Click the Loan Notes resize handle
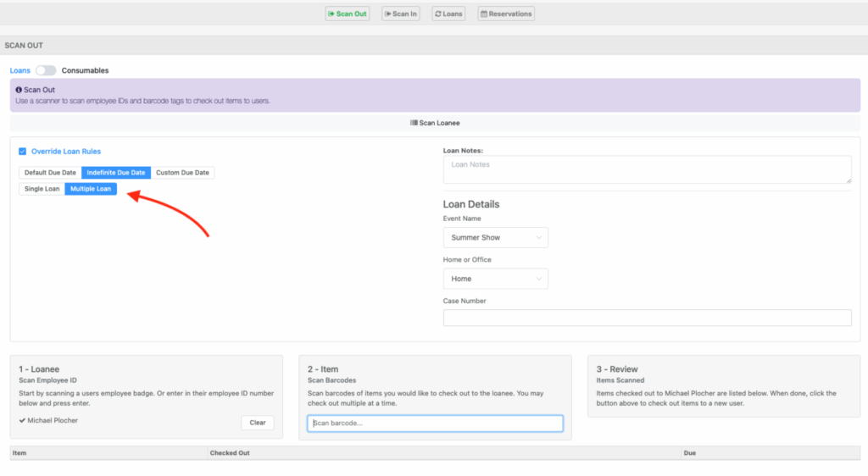 click(848, 180)
